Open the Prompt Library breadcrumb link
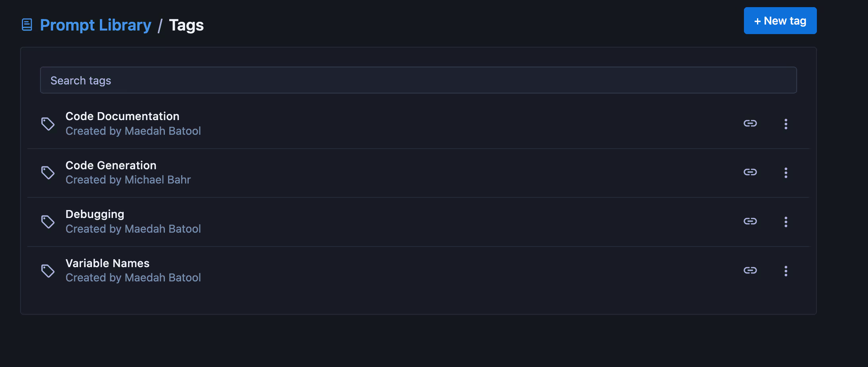 click(x=95, y=25)
